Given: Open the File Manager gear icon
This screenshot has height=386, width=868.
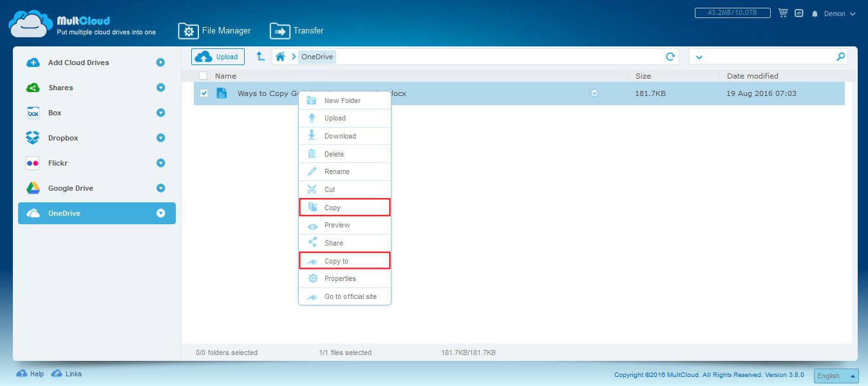Looking at the screenshot, I should tap(188, 31).
